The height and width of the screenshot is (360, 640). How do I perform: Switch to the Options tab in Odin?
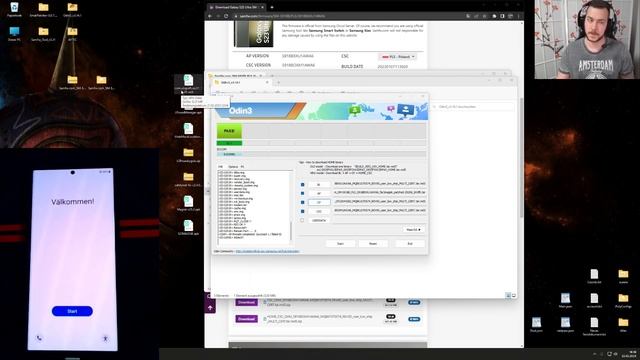(x=233, y=167)
